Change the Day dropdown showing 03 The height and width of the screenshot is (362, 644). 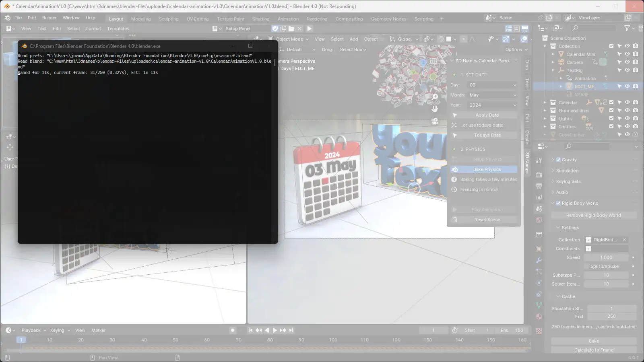click(x=492, y=85)
